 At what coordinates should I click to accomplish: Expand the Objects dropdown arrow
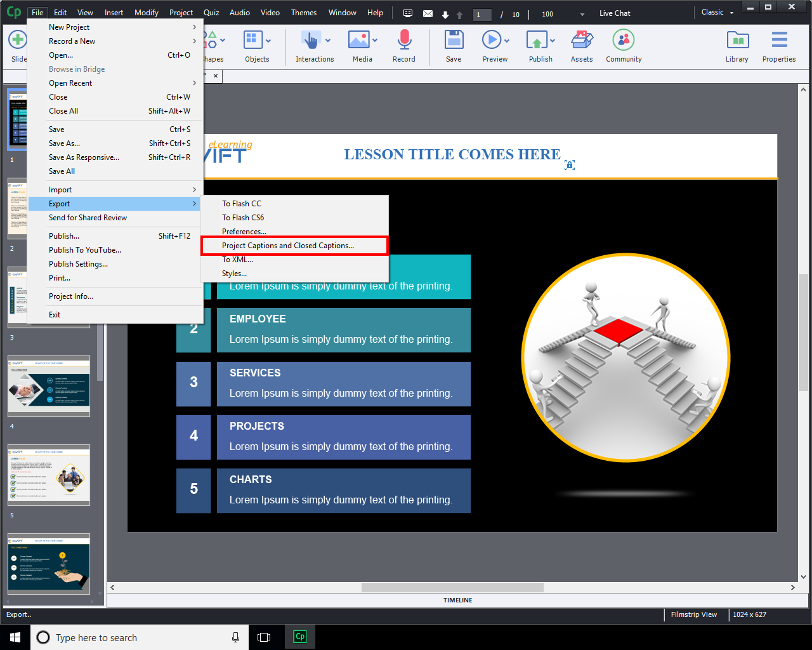[268, 41]
